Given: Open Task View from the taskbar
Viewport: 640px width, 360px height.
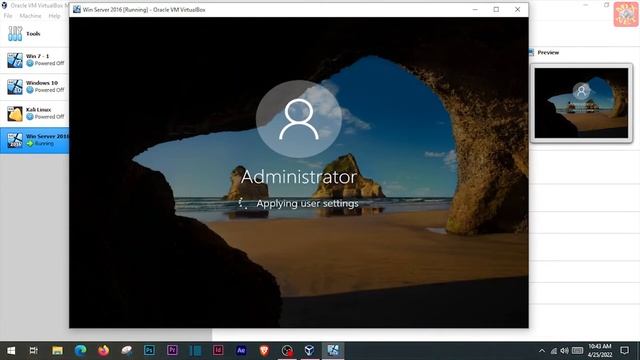Looking at the screenshot, I should [33, 351].
